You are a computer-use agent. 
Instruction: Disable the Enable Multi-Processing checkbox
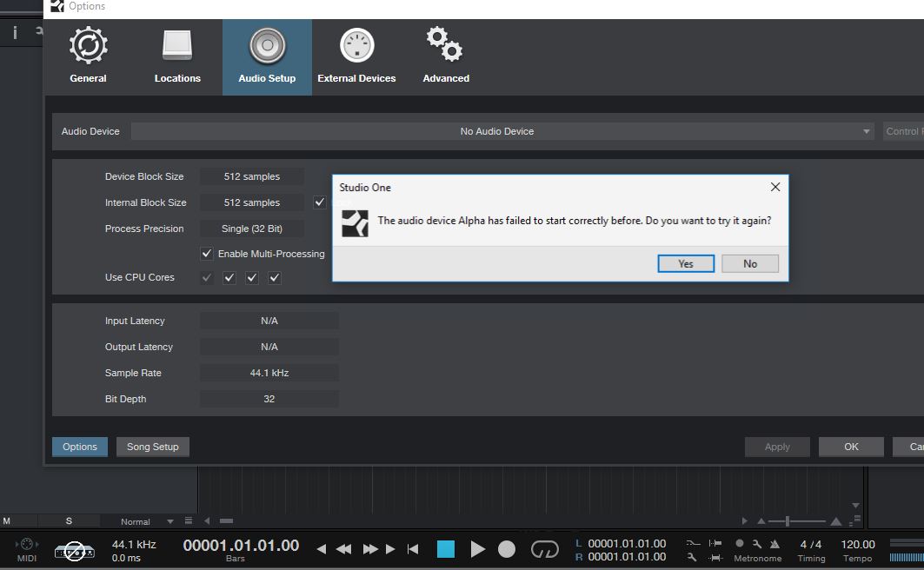coord(206,254)
